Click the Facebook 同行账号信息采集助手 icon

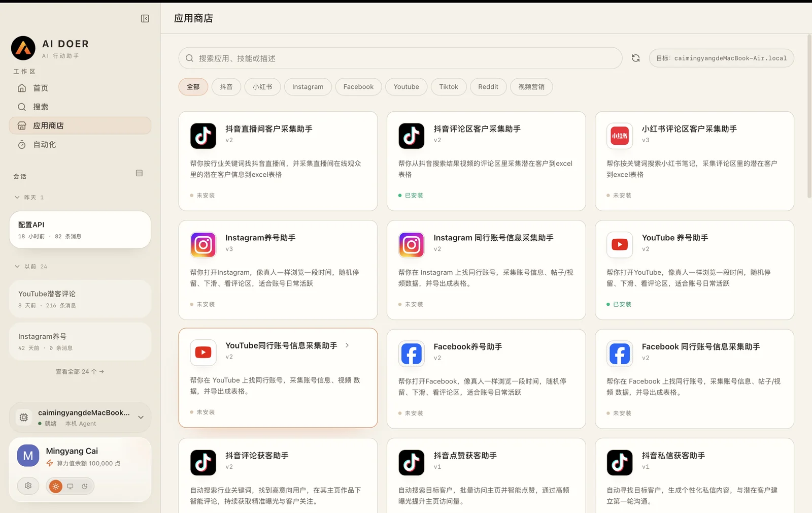click(x=620, y=354)
